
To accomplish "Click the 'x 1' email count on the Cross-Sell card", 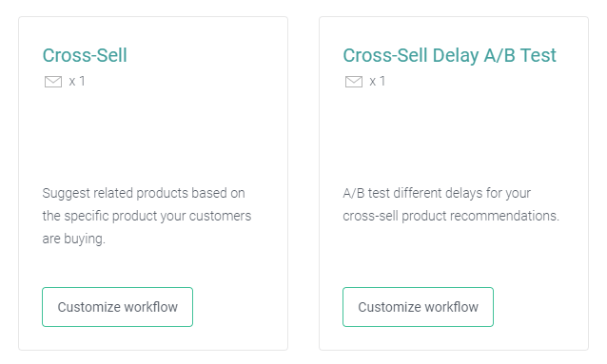I will (x=77, y=81).
